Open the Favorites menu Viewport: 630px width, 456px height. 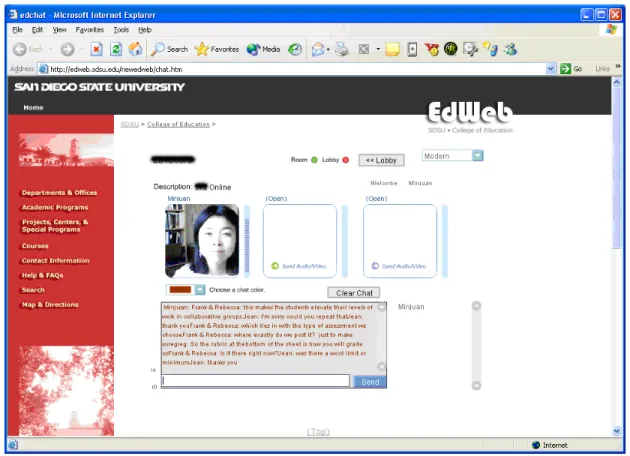click(x=90, y=30)
